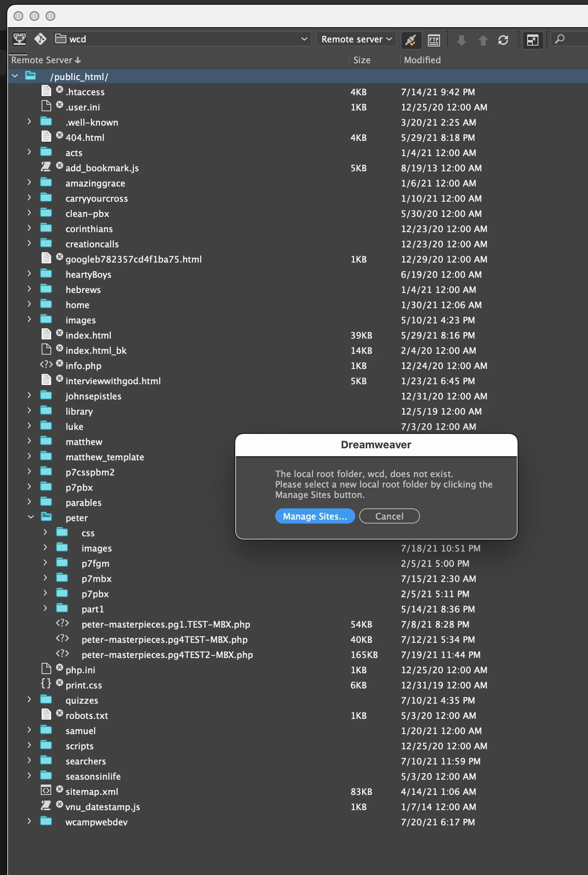Click the Put files up arrow
Screen dimensions: 588x875
pyautogui.click(x=483, y=40)
